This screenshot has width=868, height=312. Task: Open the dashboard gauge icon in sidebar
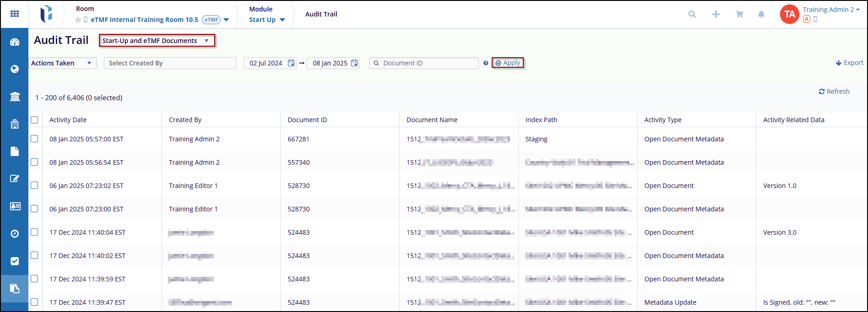tap(15, 42)
